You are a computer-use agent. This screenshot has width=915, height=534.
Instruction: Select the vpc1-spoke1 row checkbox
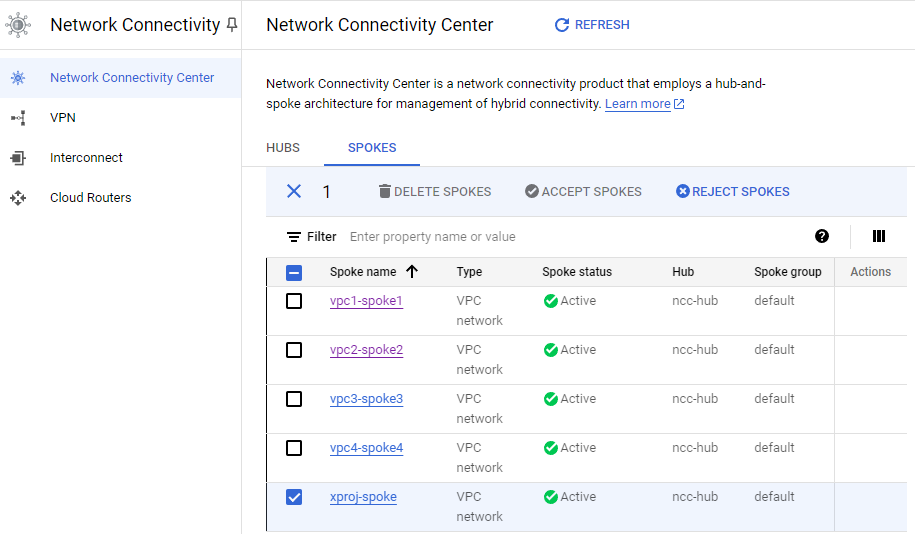(x=294, y=301)
